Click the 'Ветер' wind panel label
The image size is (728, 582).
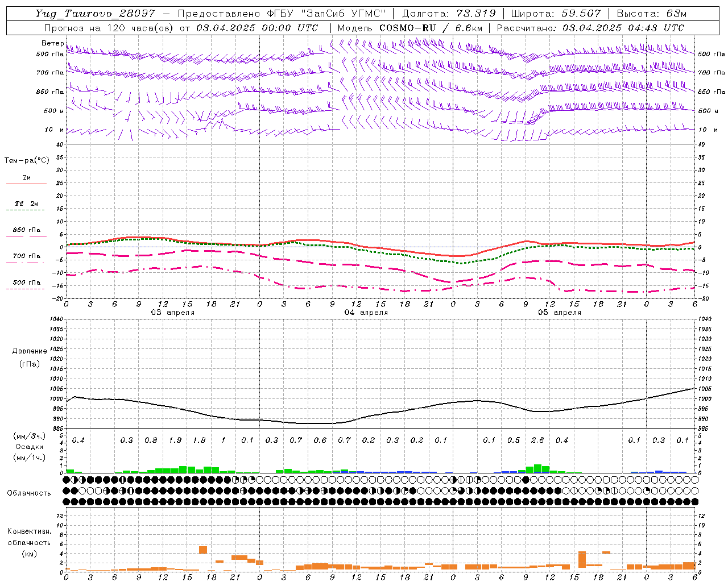[52, 43]
